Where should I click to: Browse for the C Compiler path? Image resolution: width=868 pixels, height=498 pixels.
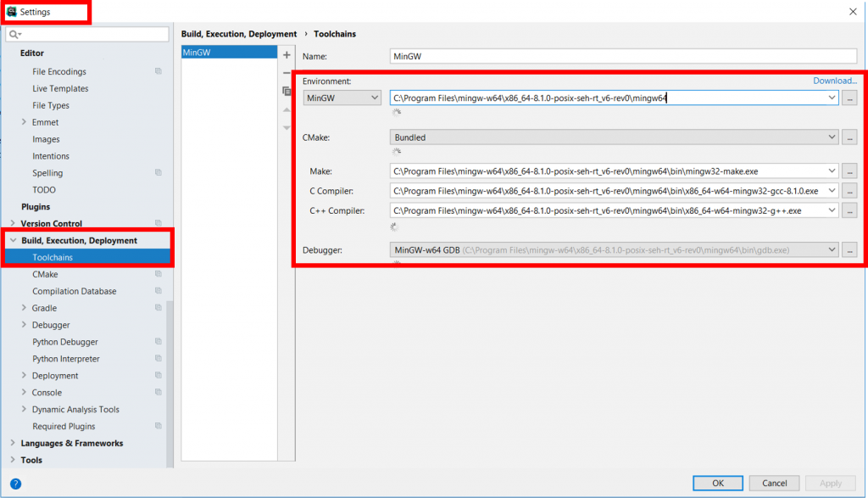tap(850, 191)
